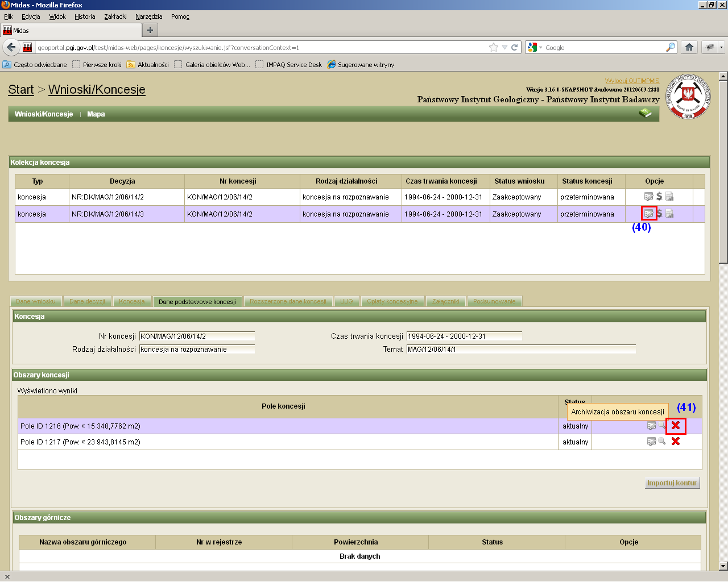Open Pierwsze kroki bookmark
728x582 pixels.
coord(97,64)
